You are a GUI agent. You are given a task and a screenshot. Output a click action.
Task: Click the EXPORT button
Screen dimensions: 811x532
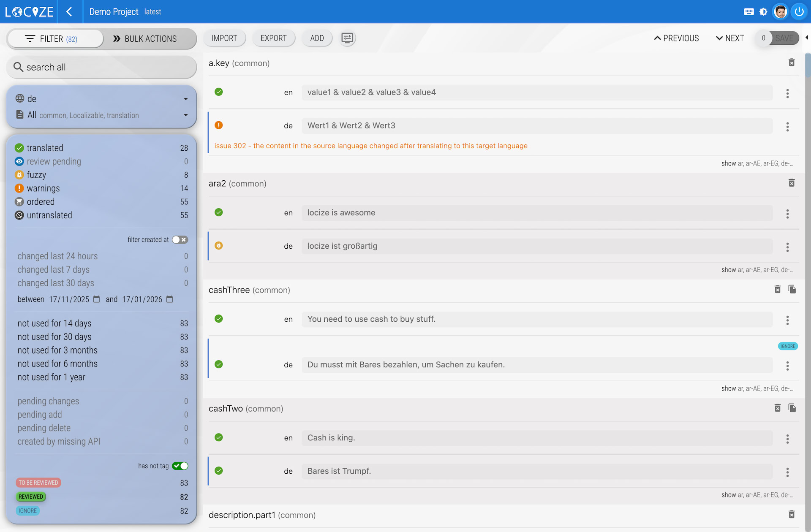pos(273,38)
